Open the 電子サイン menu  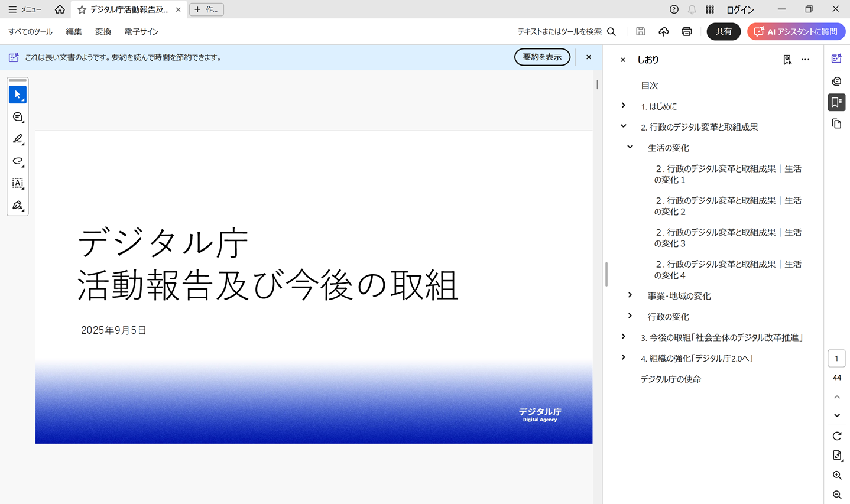[141, 32]
